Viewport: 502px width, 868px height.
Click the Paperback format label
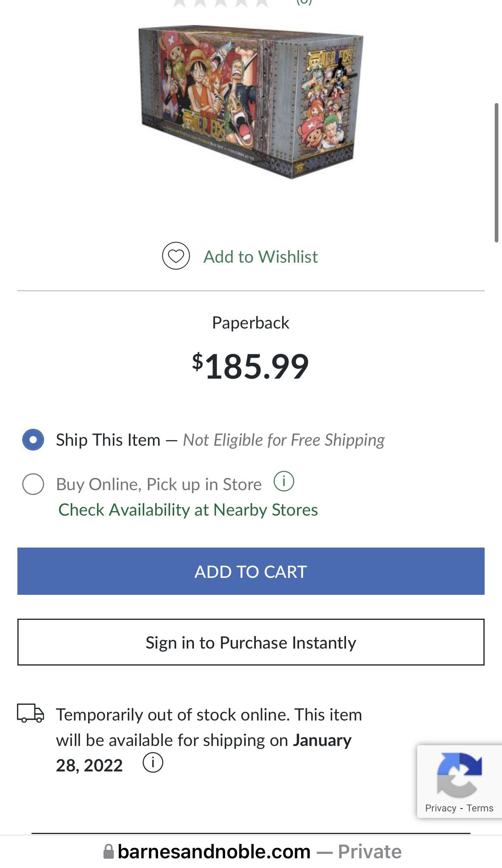click(x=251, y=323)
